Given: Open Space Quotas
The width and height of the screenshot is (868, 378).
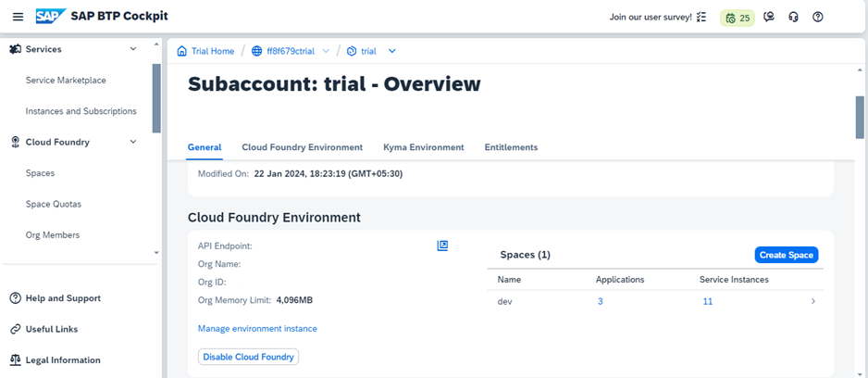Looking at the screenshot, I should click(53, 205).
